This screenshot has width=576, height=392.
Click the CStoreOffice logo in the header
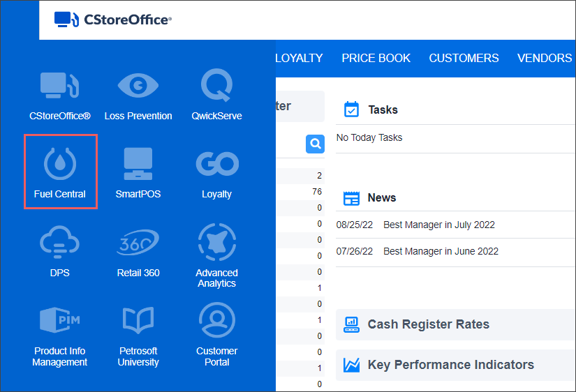112,20
